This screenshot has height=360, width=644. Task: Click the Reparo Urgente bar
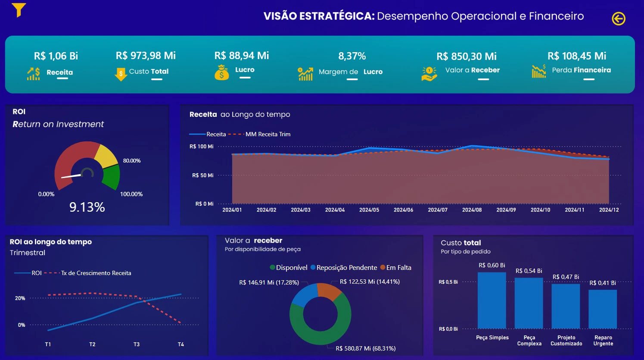603,309
